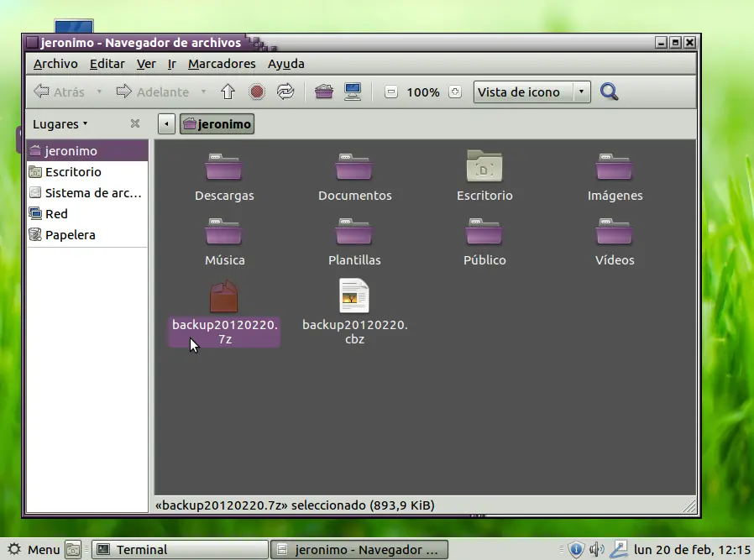The image size is (754, 560).
Task: Open the Vista de icono dropdown
Action: 531,92
